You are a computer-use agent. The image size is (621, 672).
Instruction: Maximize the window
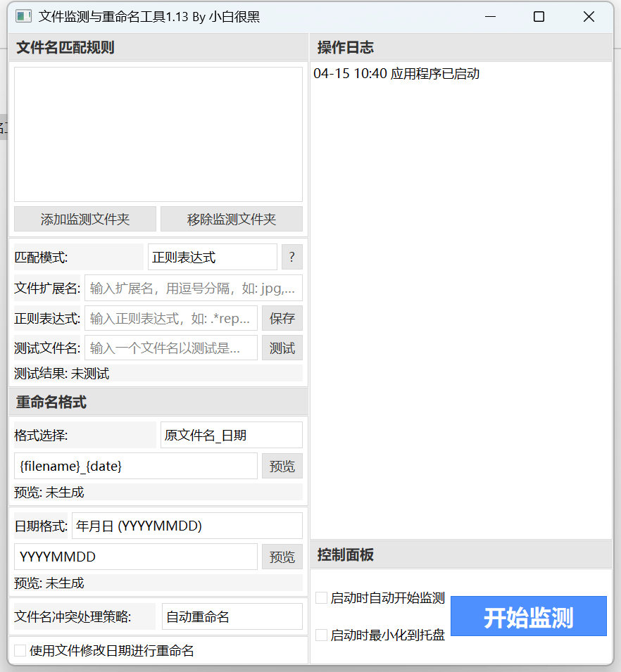click(x=539, y=17)
